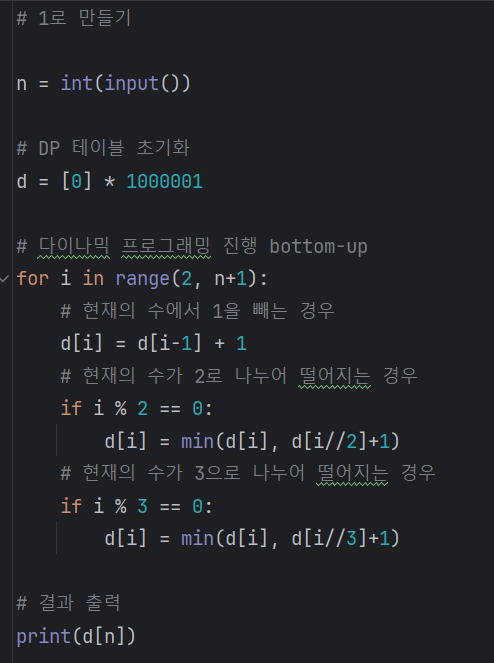
Task: Click the comment '3으로 나누어 떨어지는 경우'
Action: [315, 473]
